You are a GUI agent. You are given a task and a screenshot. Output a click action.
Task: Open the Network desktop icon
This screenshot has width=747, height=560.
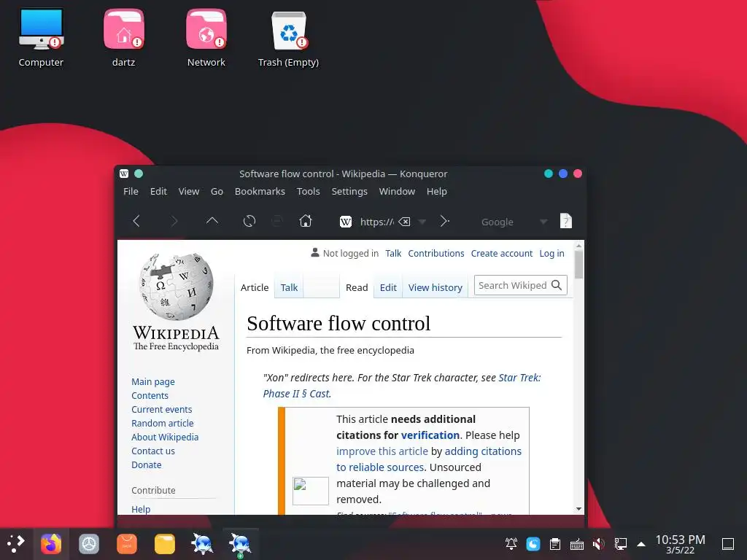[x=206, y=29]
